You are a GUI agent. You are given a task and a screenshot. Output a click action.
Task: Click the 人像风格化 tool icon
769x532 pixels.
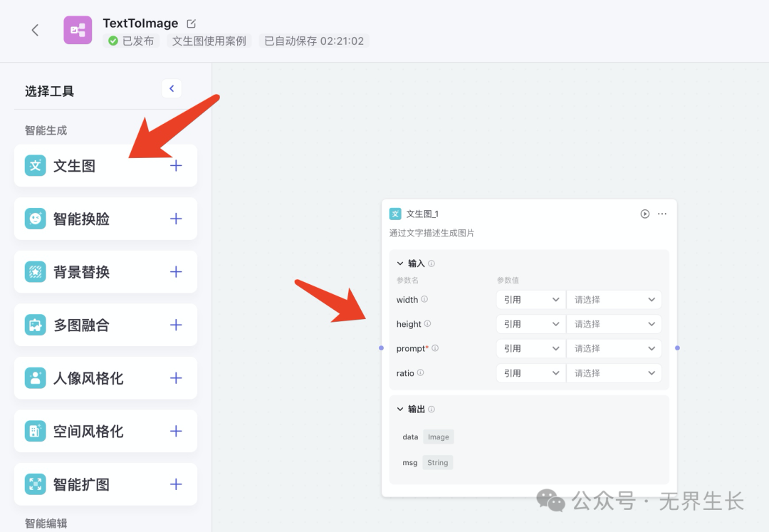[36, 378]
